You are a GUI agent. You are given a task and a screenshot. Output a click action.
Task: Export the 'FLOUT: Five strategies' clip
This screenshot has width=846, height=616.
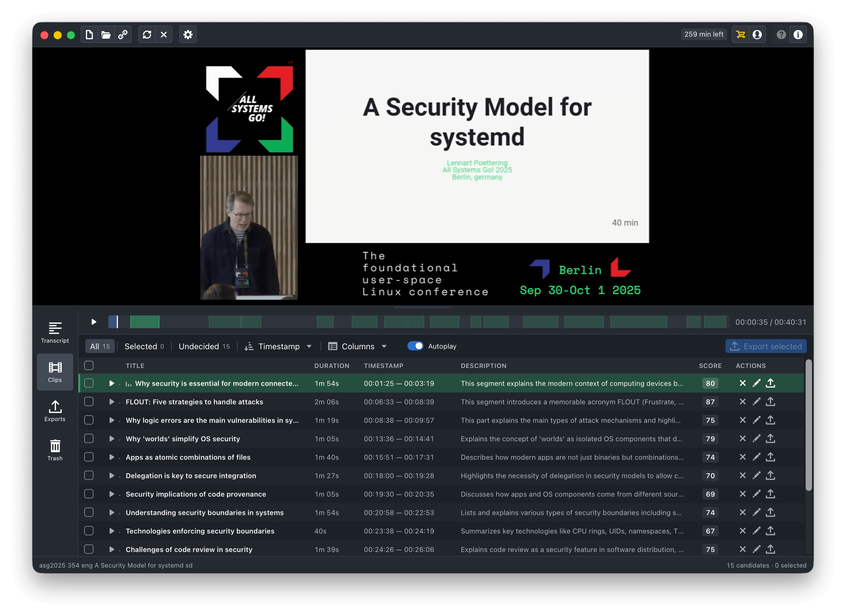tap(770, 402)
